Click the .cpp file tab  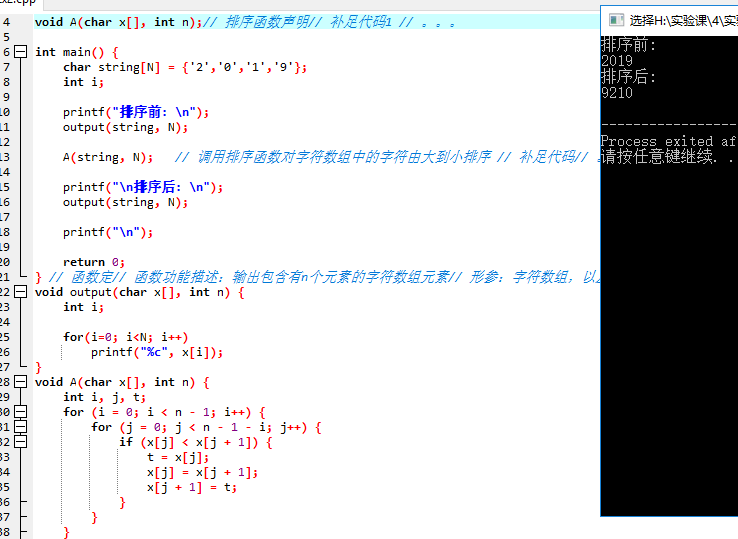(x=19, y=2)
